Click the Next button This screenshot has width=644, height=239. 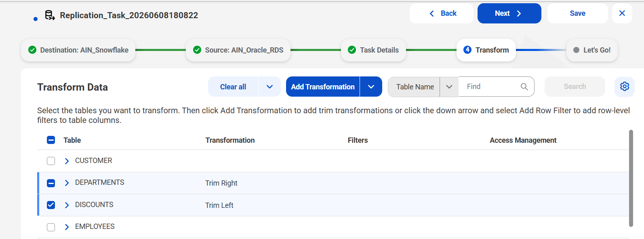tap(509, 13)
